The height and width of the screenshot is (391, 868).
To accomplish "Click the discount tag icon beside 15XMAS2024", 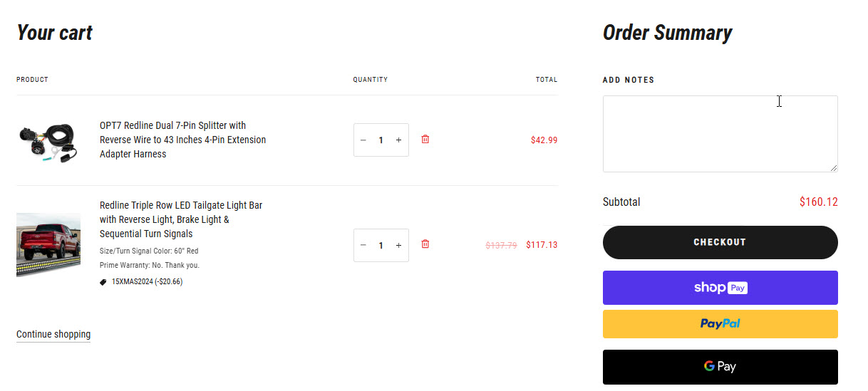I will tap(103, 282).
